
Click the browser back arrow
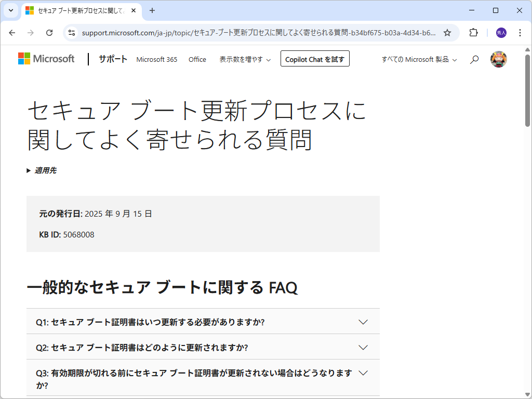(x=12, y=32)
